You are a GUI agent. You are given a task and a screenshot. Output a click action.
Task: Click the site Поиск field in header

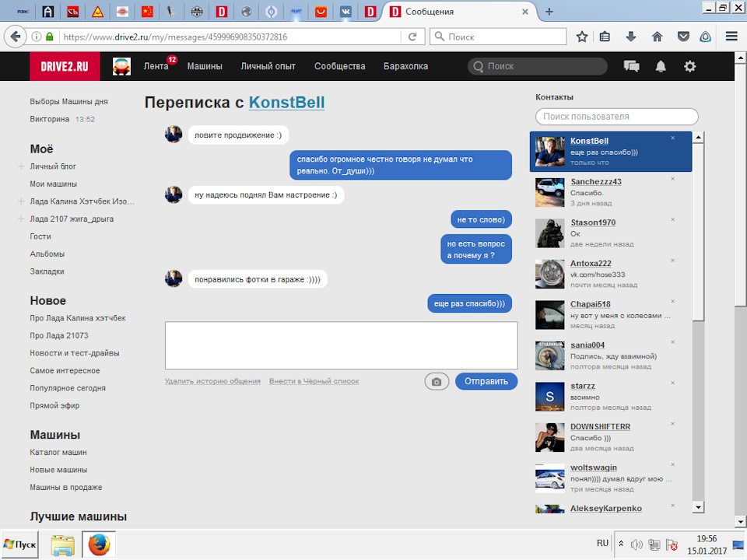pos(538,66)
